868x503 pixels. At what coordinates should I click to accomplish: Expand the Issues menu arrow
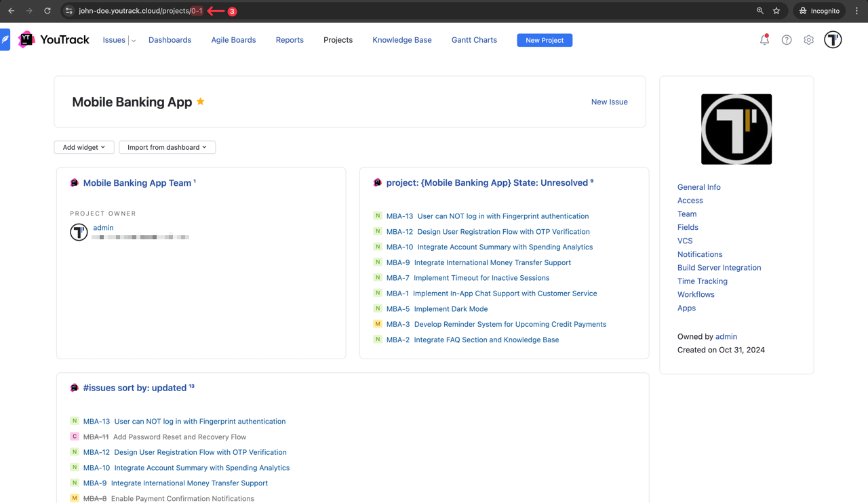134,41
